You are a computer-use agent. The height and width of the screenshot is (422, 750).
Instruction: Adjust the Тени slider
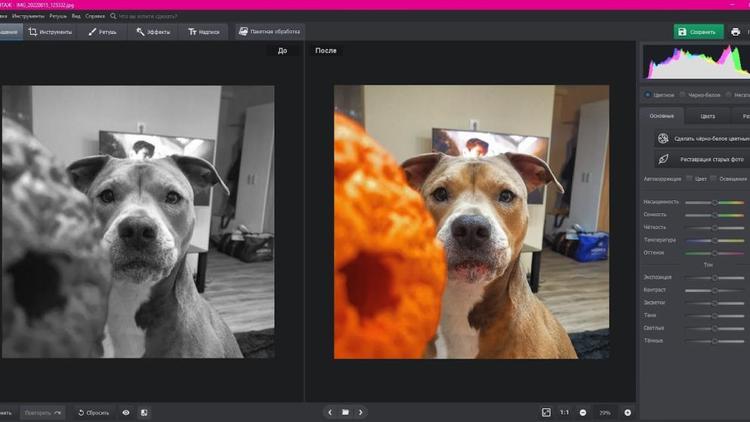click(x=715, y=316)
